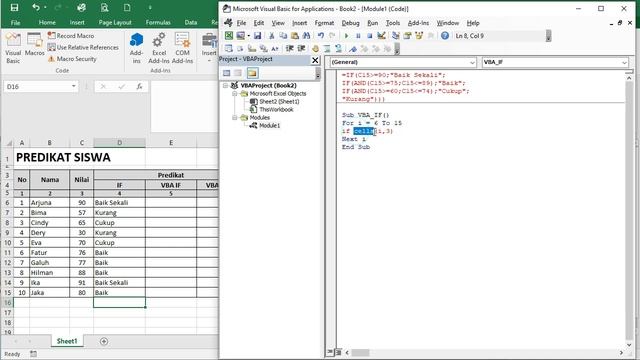Open the VBA Debug menu
The width and height of the screenshot is (640, 360).
pyautogui.click(x=350, y=23)
